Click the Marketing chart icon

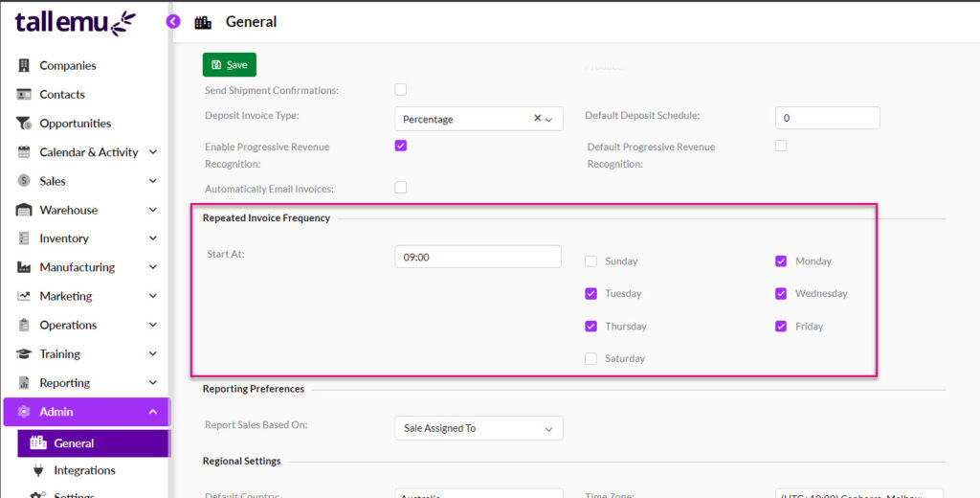[24, 296]
